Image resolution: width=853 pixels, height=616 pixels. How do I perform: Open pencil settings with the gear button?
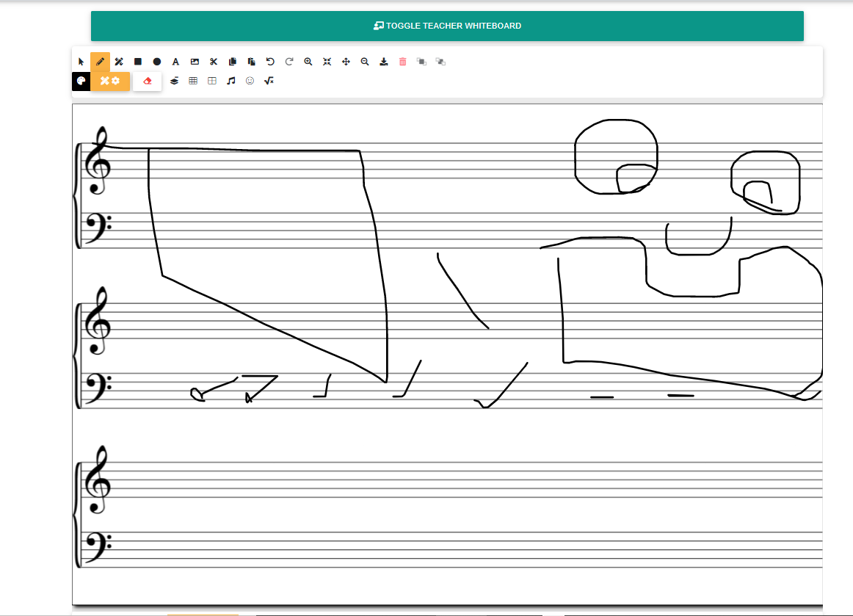pos(110,81)
